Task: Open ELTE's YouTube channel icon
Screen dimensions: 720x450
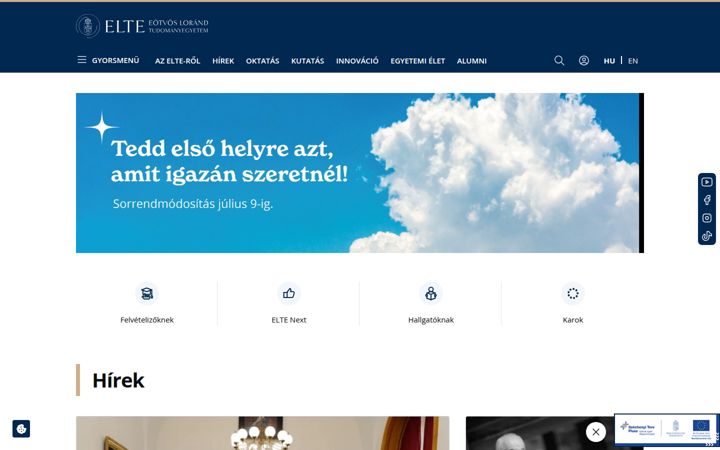Action: tap(707, 182)
